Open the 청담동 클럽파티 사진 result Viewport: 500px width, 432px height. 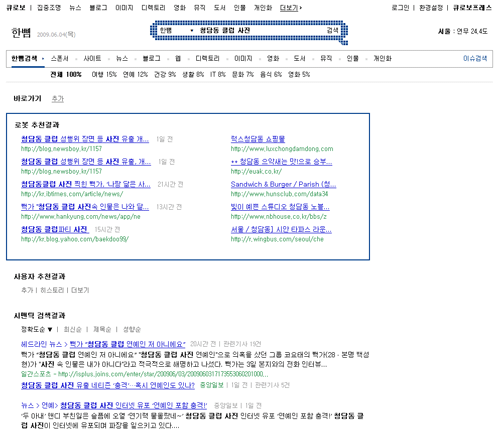coord(55,229)
